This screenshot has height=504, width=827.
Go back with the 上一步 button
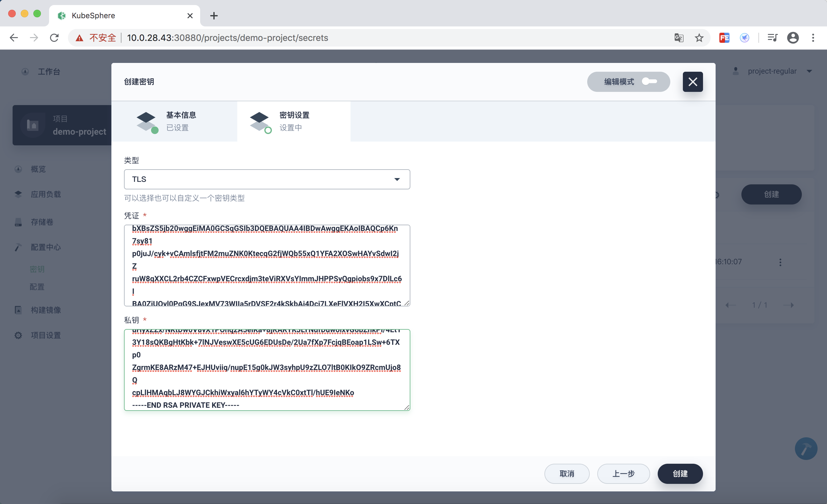tap(623, 473)
